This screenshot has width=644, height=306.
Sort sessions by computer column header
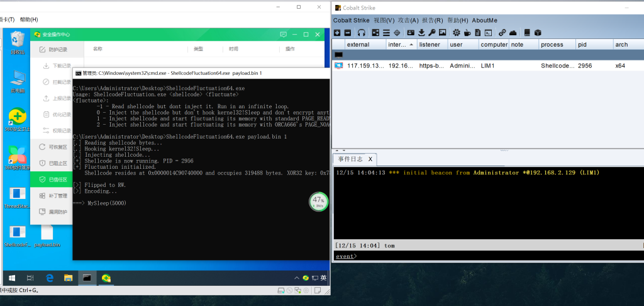(494, 45)
